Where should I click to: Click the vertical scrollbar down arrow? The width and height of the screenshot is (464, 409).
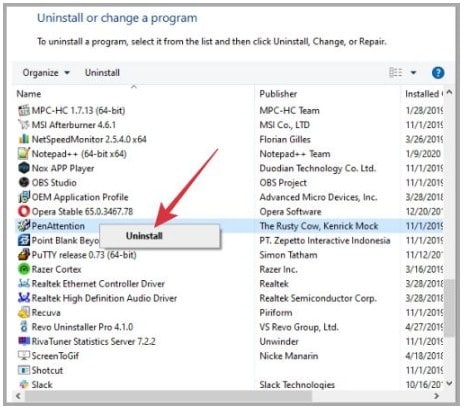pos(449,383)
